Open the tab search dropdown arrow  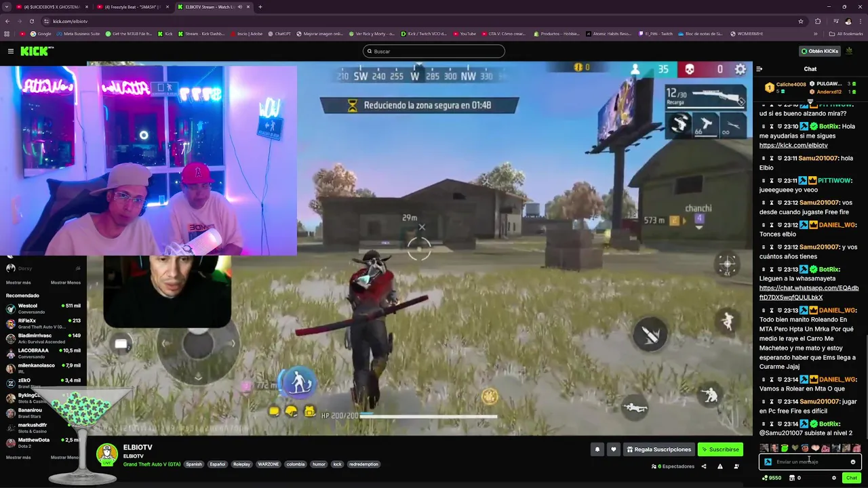(x=7, y=7)
